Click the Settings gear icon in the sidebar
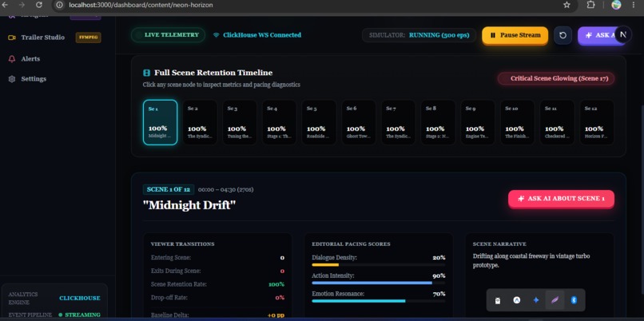 tap(12, 79)
